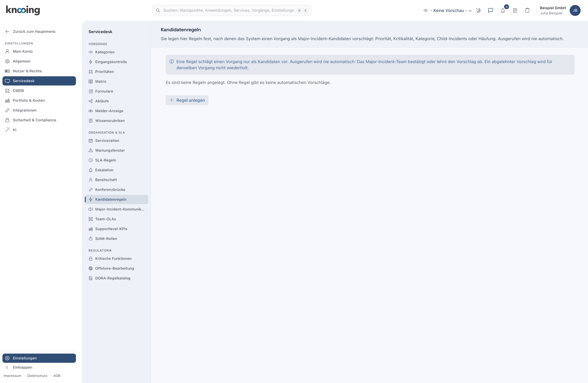Select Konferenzbrücke menu item
The height and width of the screenshot is (383, 588).
coord(116,190)
